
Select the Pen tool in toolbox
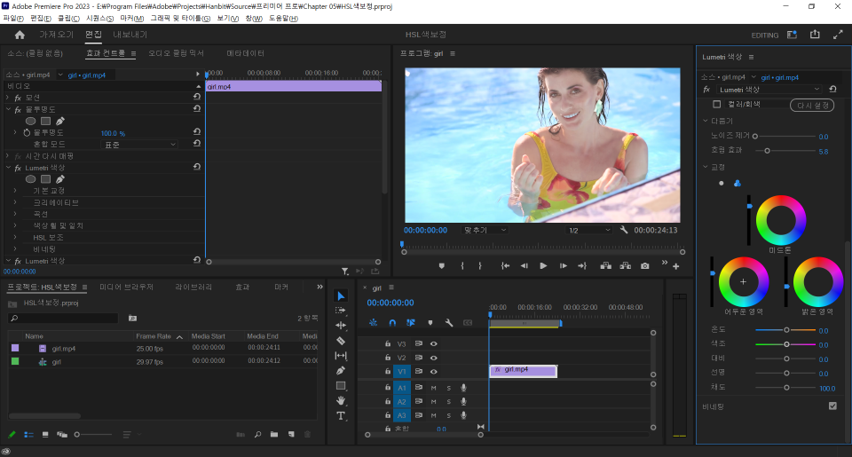341,371
